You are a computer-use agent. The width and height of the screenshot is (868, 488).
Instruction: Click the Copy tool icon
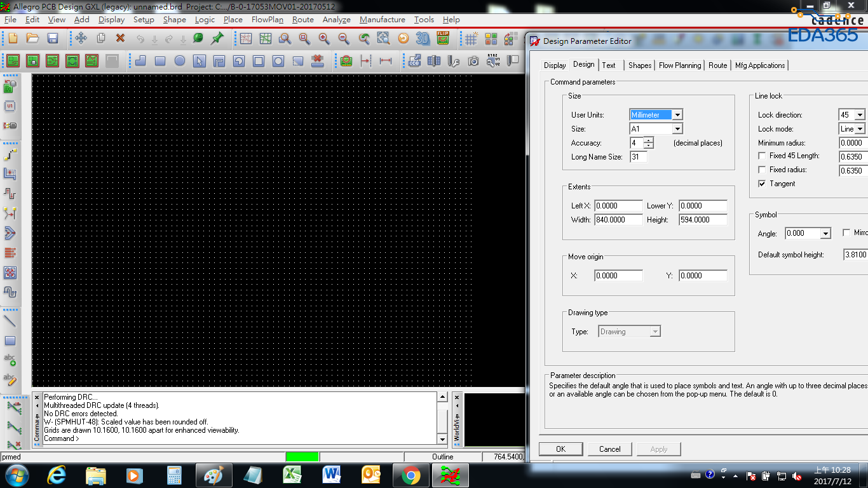click(100, 39)
